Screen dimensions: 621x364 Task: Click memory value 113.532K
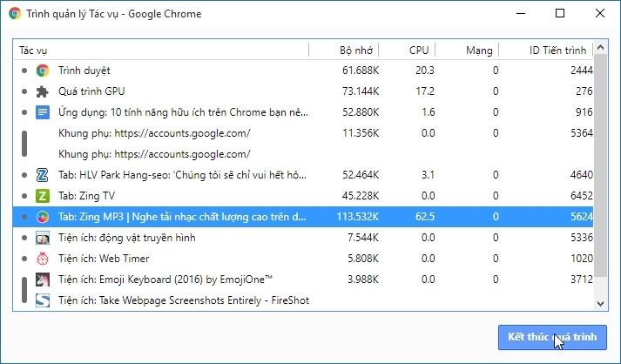358,217
